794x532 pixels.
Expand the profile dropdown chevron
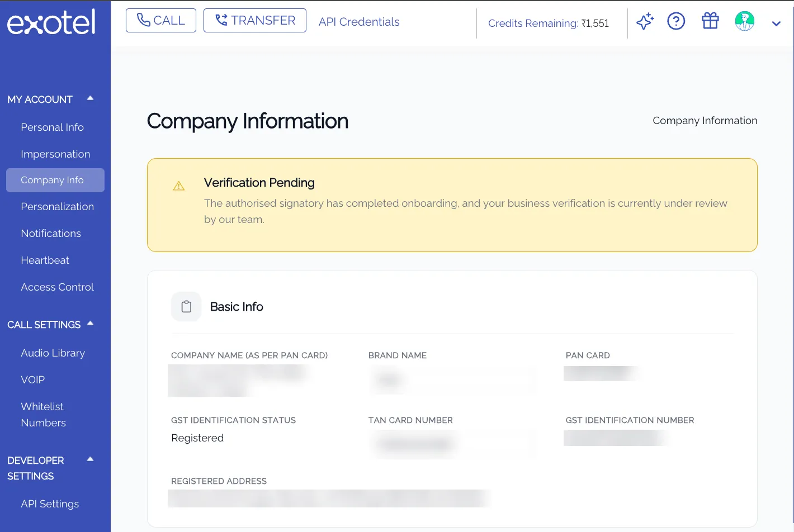[776, 23]
